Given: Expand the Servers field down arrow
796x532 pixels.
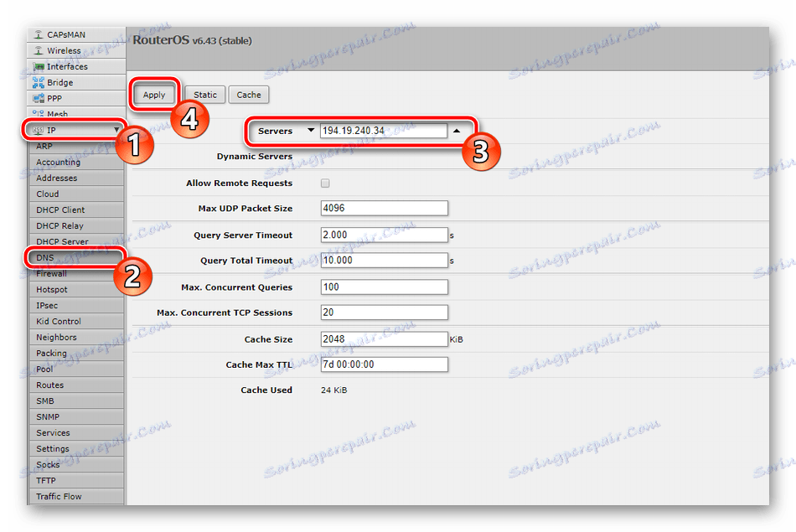Looking at the screenshot, I should tap(311, 131).
